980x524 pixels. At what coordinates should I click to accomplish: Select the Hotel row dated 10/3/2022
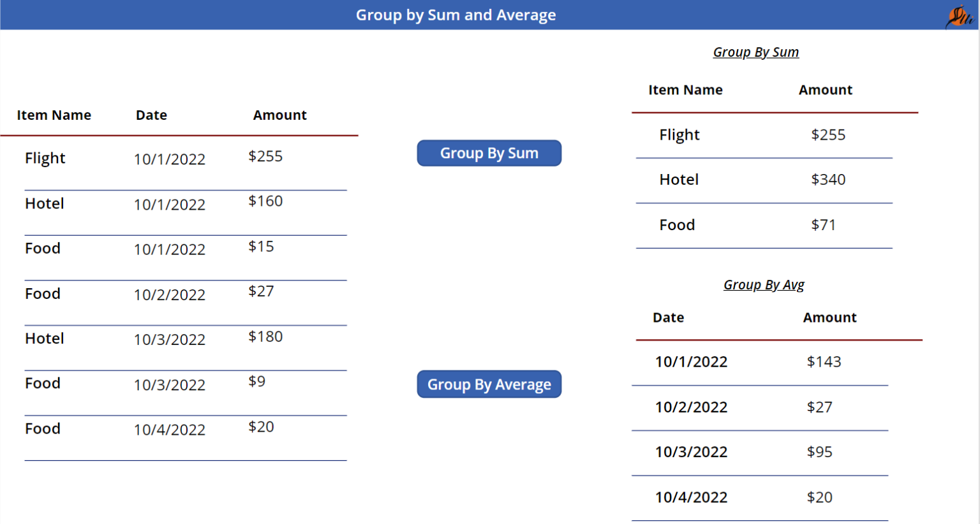tap(44, 338)
